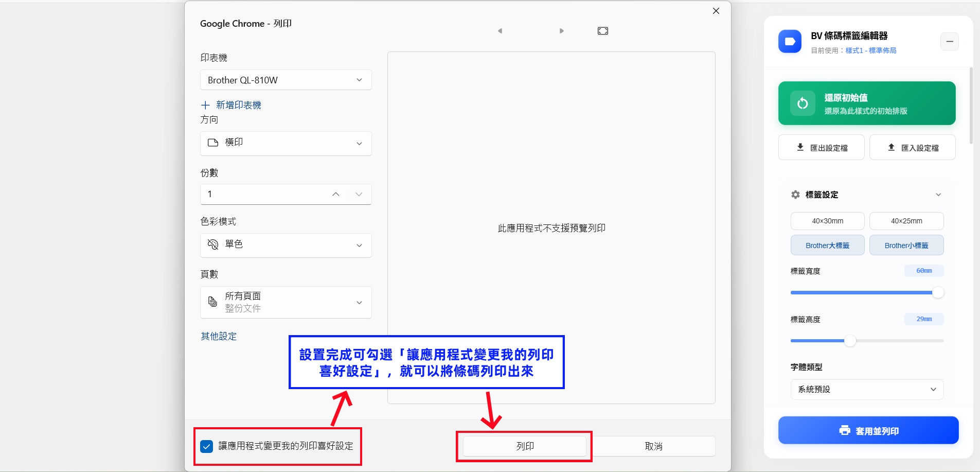The image size is (980, 472).
Task: Close the print dialog
Action: pos(716,11)
